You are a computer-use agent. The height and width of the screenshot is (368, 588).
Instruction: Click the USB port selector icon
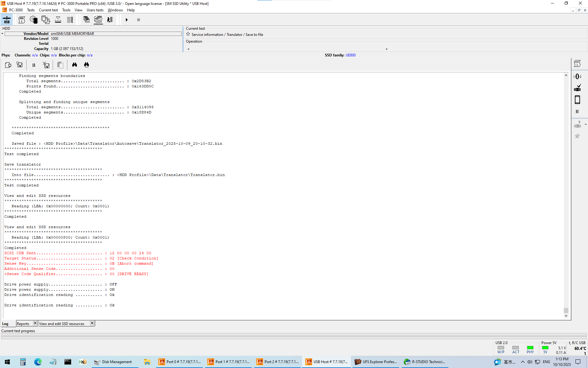point(7,20)
